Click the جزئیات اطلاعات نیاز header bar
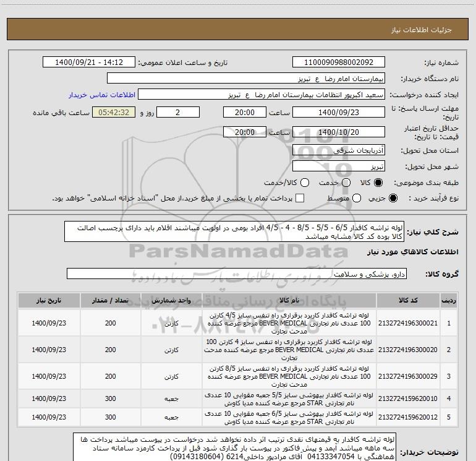 238,29
